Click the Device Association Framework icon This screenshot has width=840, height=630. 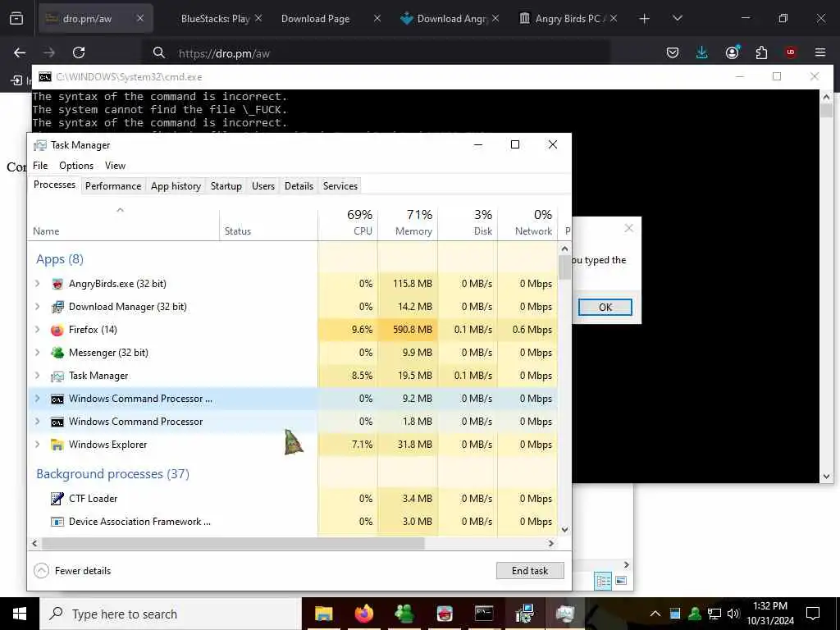coord(57,522)
